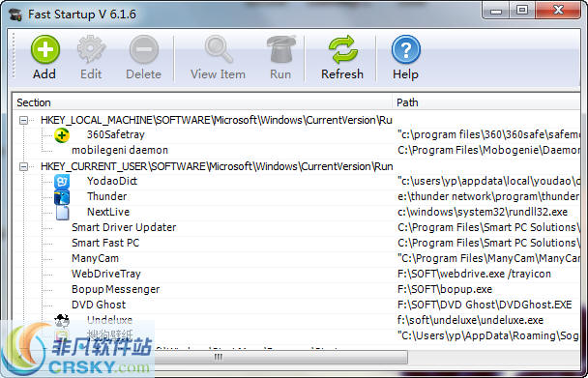Refresh the startup list

click(x=342, y=57)
